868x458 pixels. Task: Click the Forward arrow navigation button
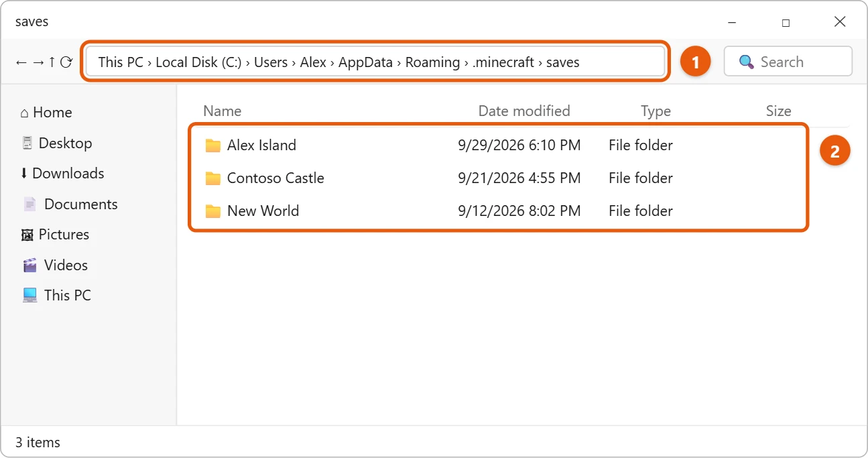(x=38, y=62)
